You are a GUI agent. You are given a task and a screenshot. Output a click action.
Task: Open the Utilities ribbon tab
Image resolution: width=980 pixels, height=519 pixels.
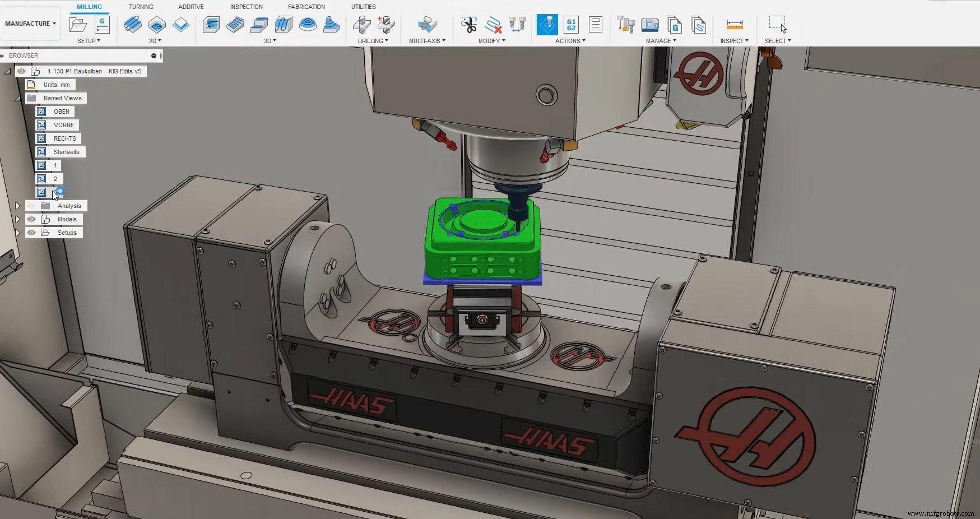pyautogui.click(x=363, y=6)
